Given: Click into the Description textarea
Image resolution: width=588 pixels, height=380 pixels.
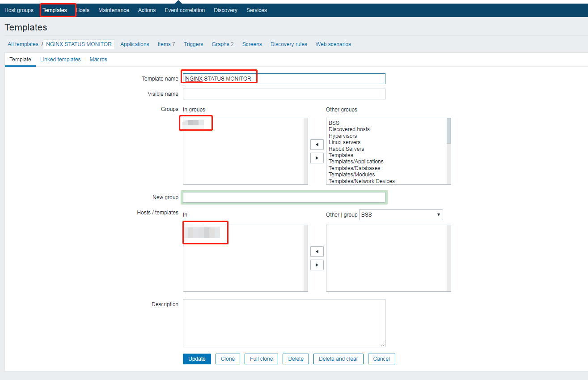Looking at the screenshot, I should point(284,323).
